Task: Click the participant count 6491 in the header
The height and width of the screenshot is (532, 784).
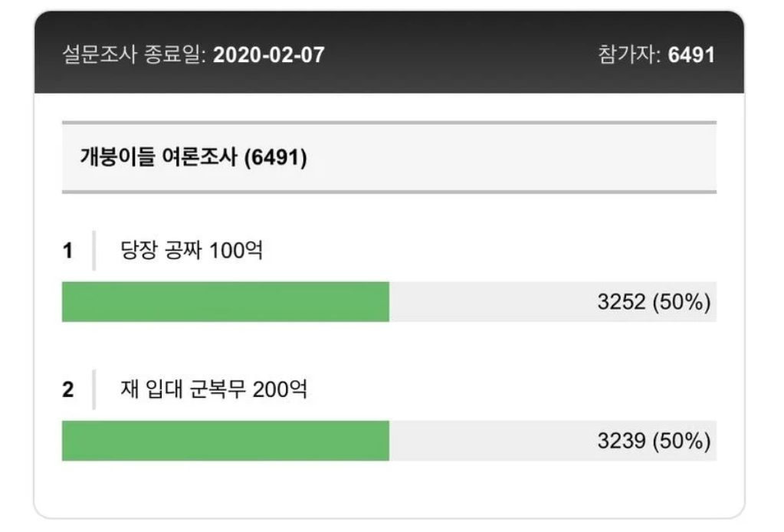Action: 691,55
